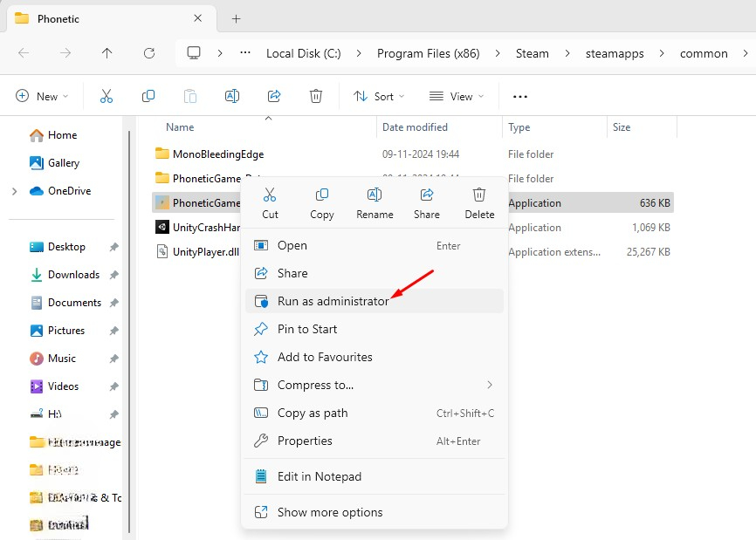Select Pin to Start

point(375,330)
